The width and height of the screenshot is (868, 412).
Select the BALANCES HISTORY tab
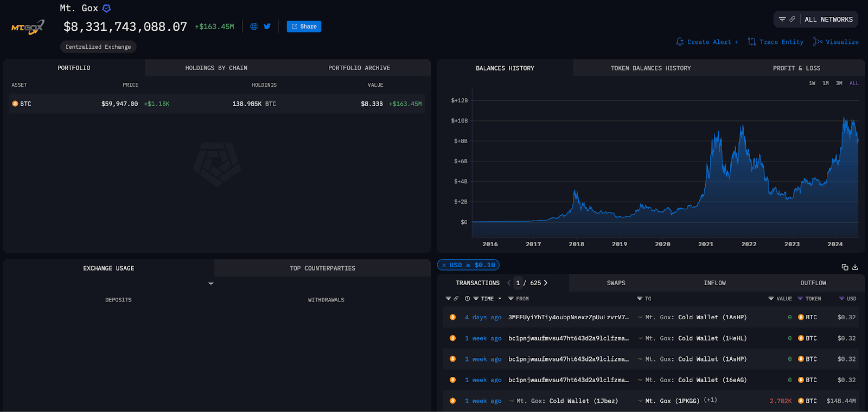pyautogui.click(x=505, y=68)
